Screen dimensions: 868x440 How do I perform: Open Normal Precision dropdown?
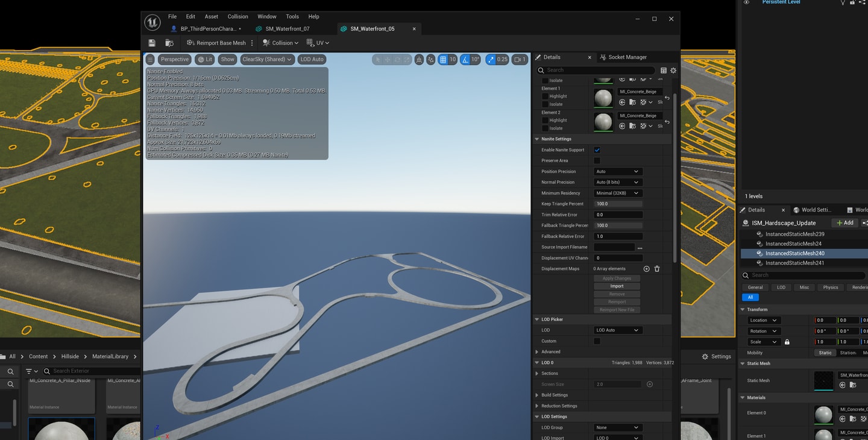[618, 182]
